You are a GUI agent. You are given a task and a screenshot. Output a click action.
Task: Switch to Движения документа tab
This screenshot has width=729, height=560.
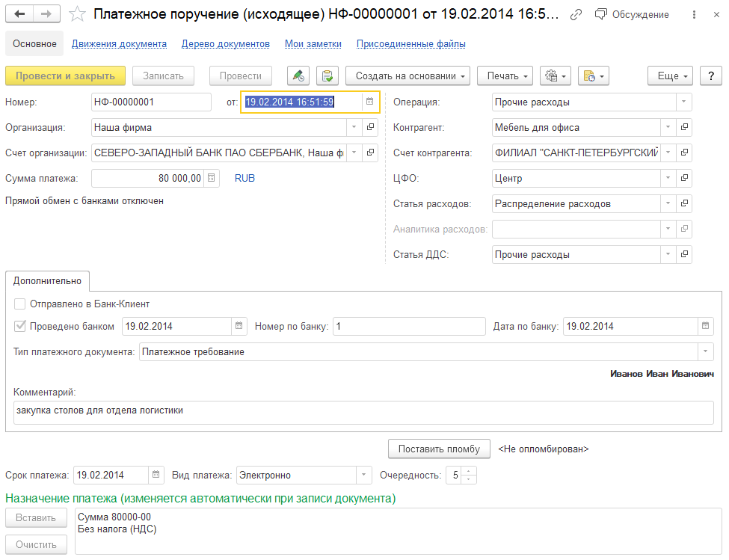[119, 44]
